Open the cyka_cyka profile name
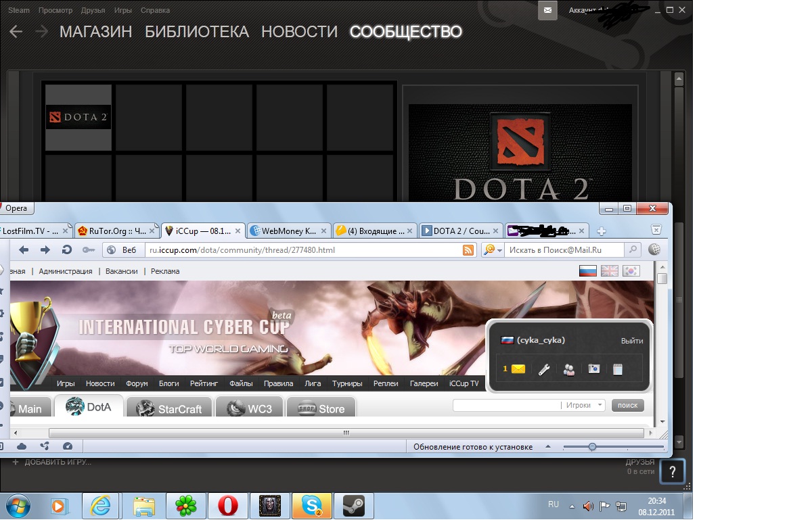Image resolution: width=812 pixels, height=522 pixels. 541,340
